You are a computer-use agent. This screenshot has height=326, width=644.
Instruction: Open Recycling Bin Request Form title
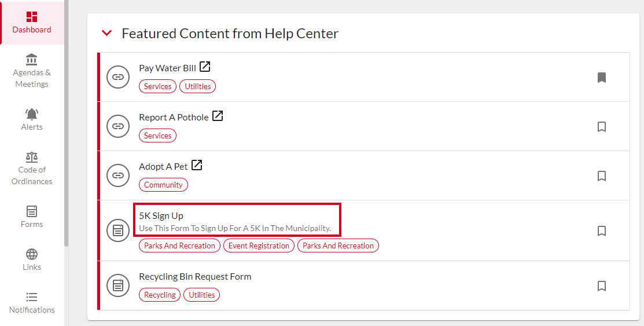coord(195,277)
